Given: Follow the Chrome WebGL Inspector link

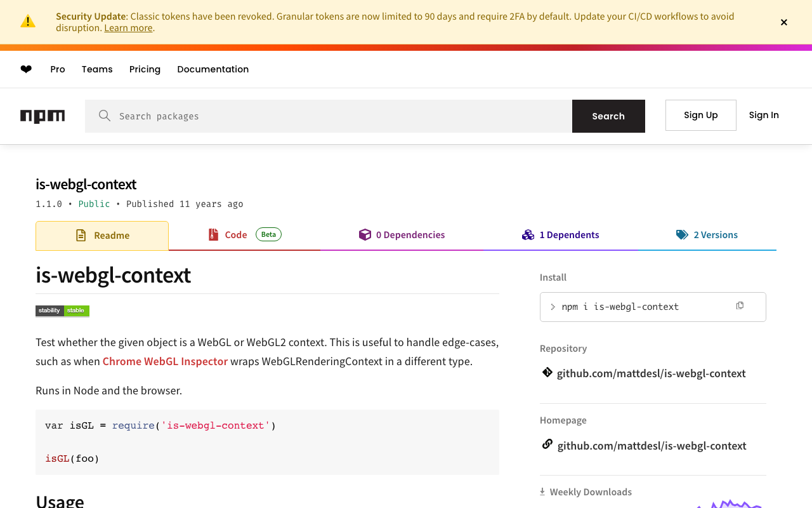Looking at the screenshot, I should (165, 361).
